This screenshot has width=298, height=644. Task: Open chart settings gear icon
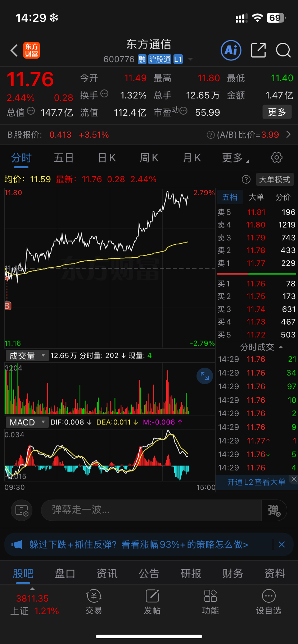coord(276,157)
